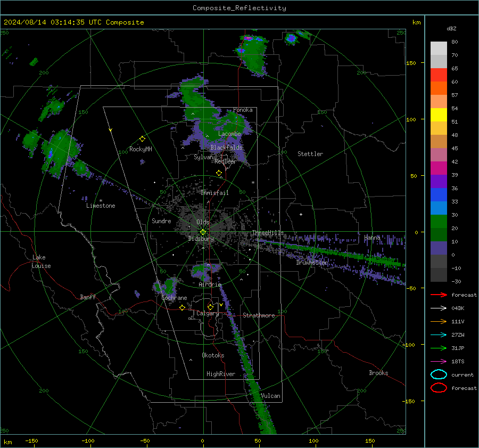Click the Brooks city label
This screenshot has width=479, height=448.
[x=378, y=373]
